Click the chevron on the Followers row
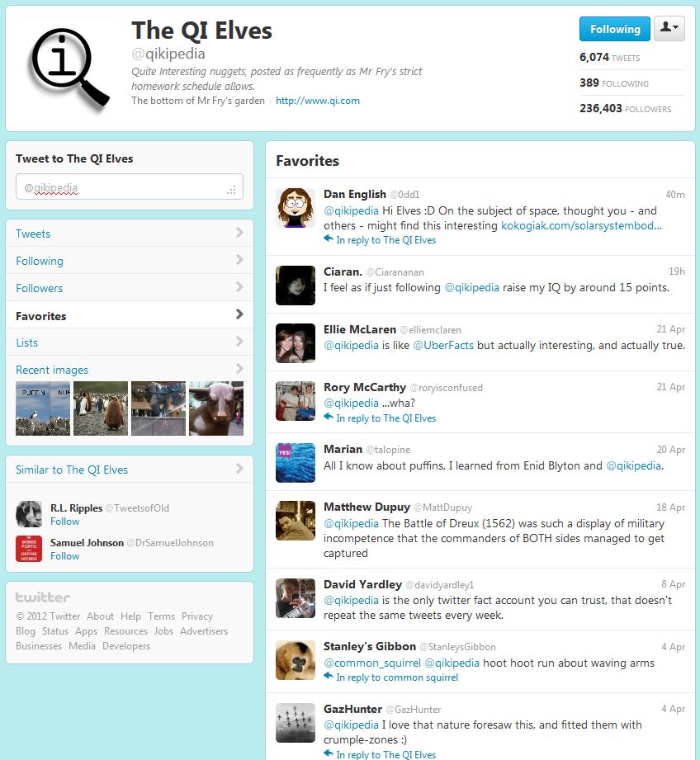Viewport: 700px width, 760px height. (239, 287)
